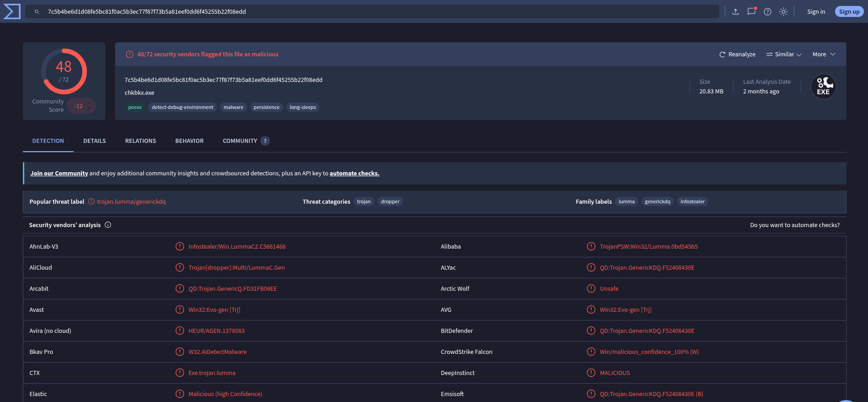The width and height of the screenshot is (868, 402).
Task: Click the alert icon in Avast row
Action: coord(180,310)
